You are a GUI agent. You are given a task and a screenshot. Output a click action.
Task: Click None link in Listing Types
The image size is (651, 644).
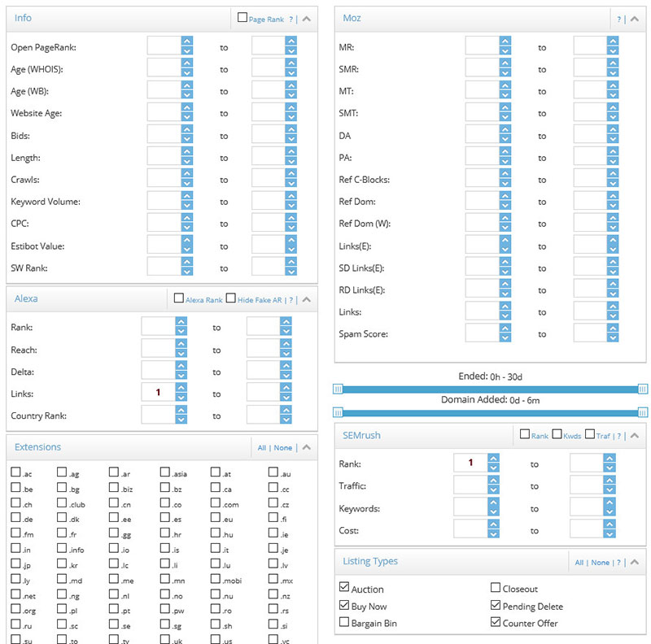pos(601,563)
